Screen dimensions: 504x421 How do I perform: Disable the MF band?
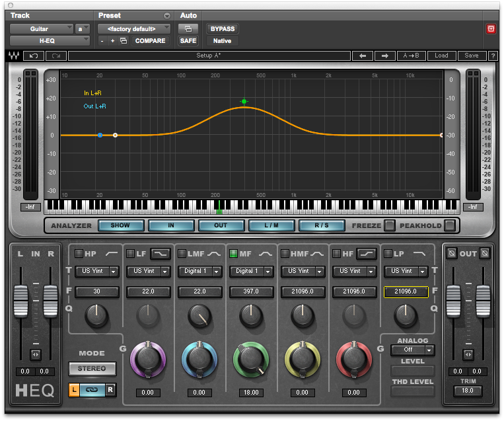[233, 253]
